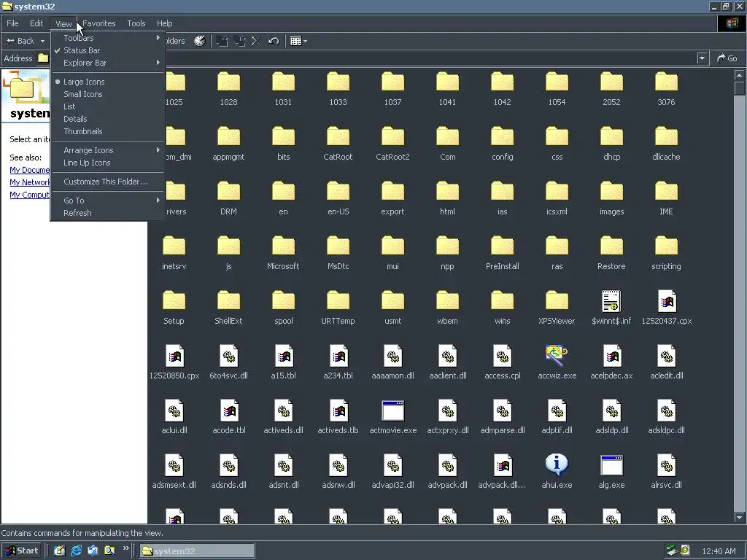
Task: Choose Refresh from the View menu
Action: click(107, 213)
